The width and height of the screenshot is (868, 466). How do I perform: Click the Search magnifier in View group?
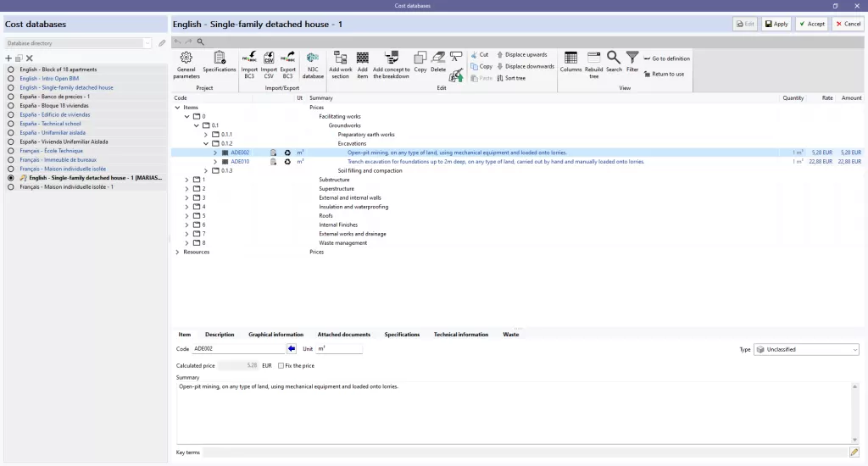[614, 62]
